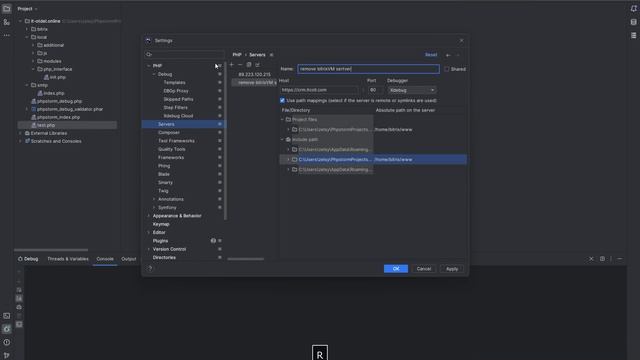Open the More tool windows ellipsis
The image size is (640, 360).
coord(7,36)
